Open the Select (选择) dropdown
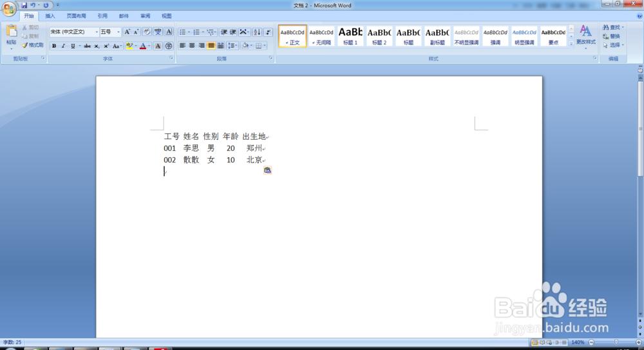 click(613, 45)
